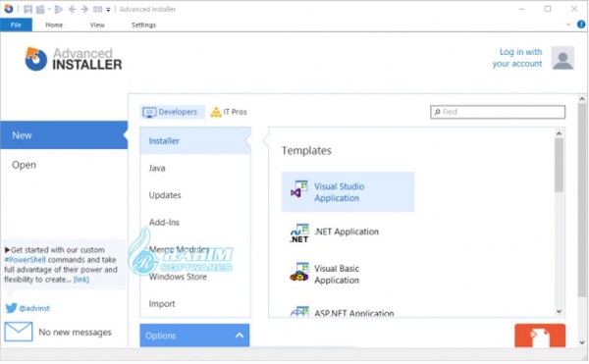
Task: Select the Visual Studio Application template
Action: [348, 192]
